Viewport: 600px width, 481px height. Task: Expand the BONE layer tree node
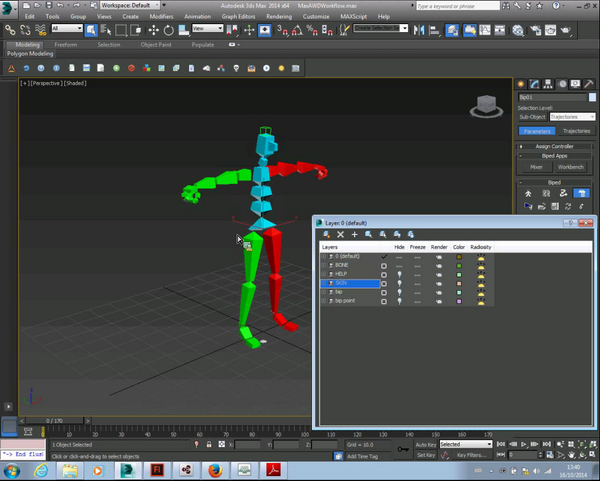[323, 265]
